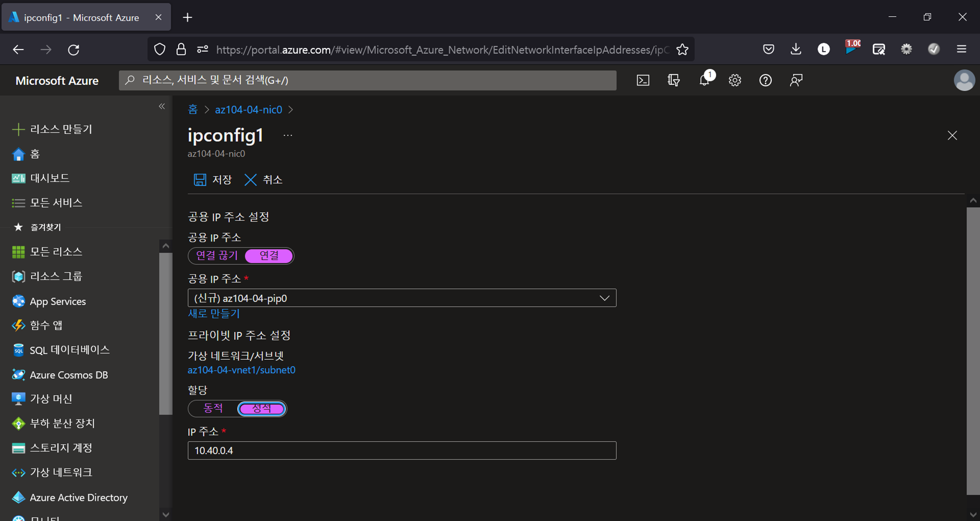Go back with browser back arrow
The image size is (980, 521).
pos(18,50)
